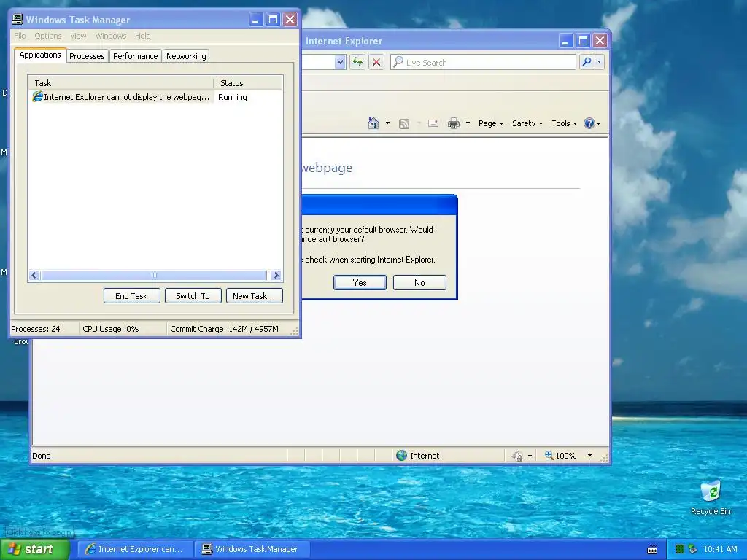Click the Print icon in IE command bar
The height and width of the screenshot is (560, 747).
pyautogui.click(x=454, y=124)
